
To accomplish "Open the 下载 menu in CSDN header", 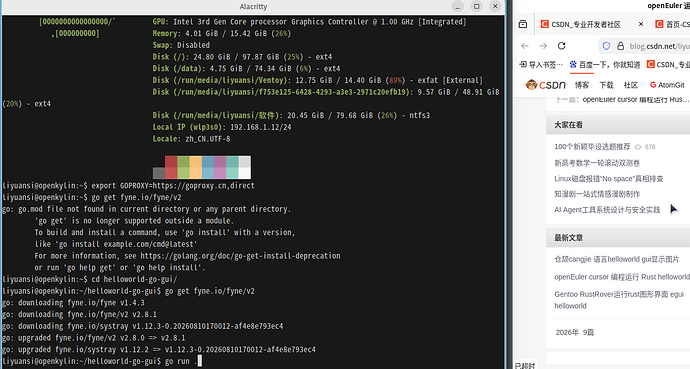I will tap(606, 85).
